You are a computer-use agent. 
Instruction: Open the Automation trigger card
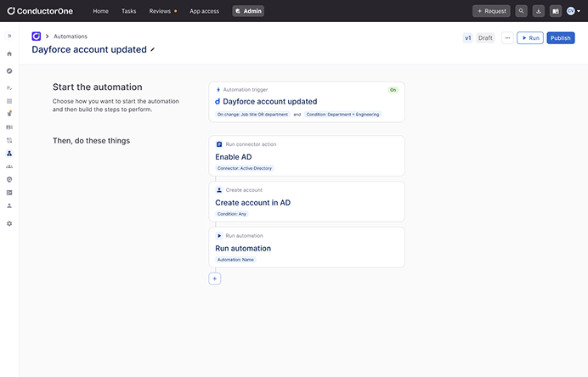click(307, 102)
